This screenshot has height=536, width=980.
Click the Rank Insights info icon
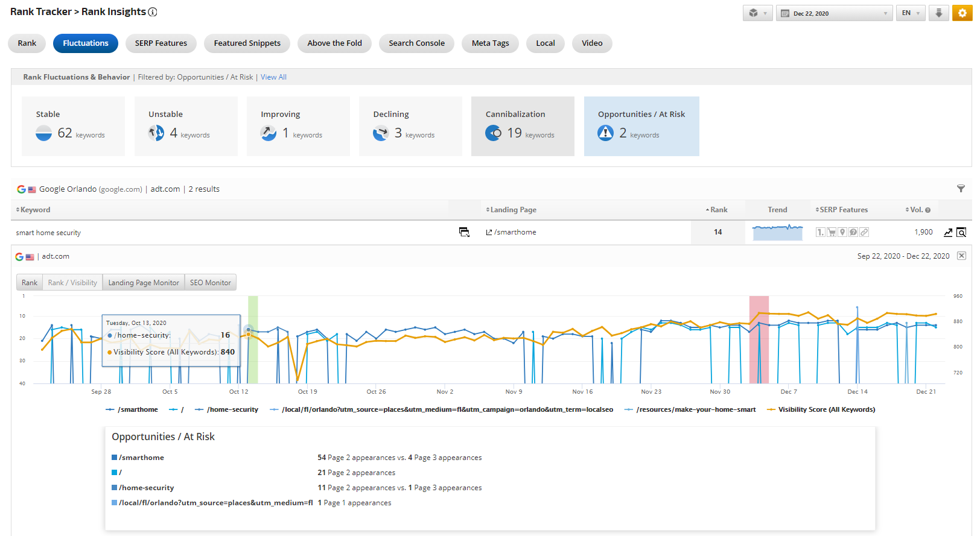[x=153, y=12]
